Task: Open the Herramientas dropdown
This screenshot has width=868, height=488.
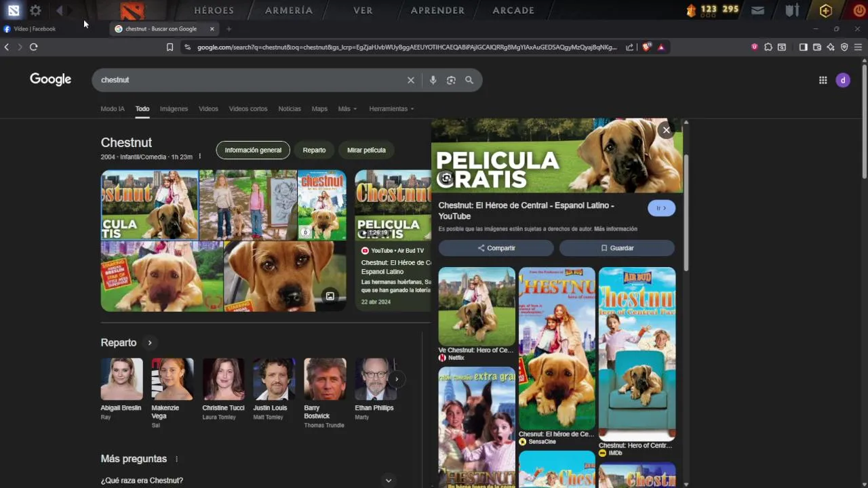Action: (x=391, y=108)
